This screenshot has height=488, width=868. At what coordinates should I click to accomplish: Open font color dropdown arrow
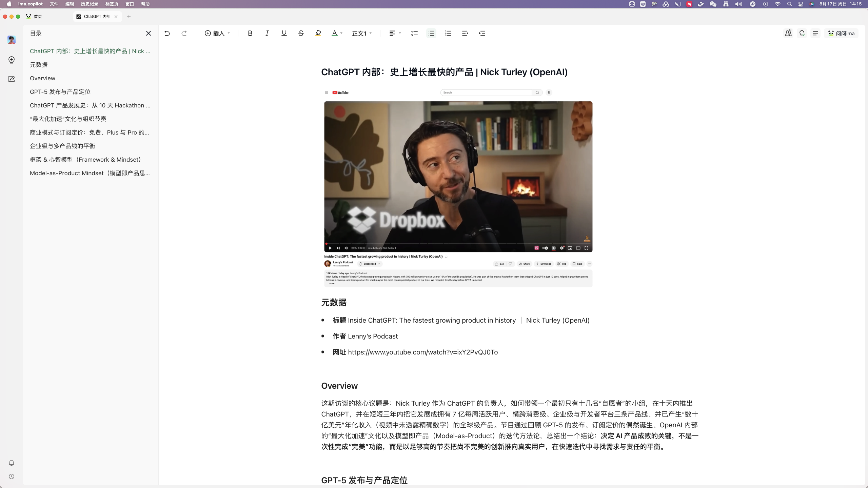(x=341, y=33)
